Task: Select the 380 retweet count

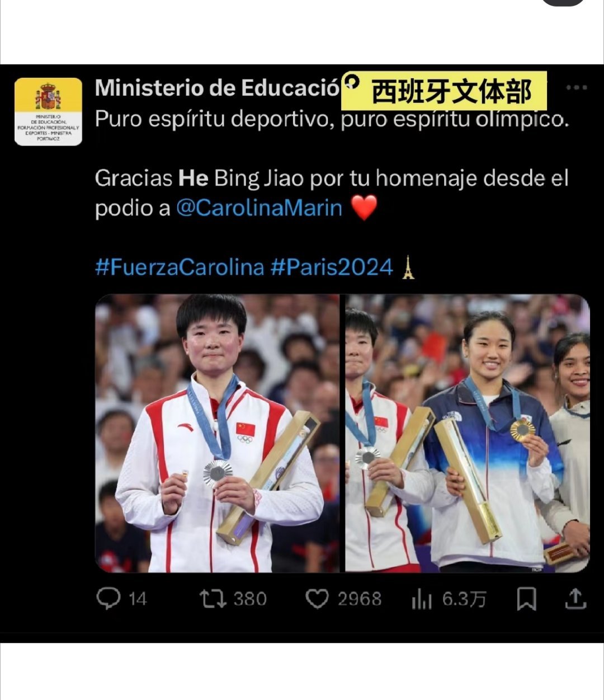Action: [x=250, y=599]
